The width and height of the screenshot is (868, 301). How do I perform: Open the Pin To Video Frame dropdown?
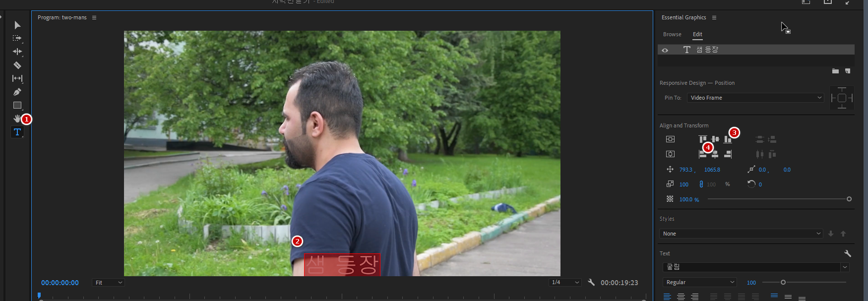(755, 98)
